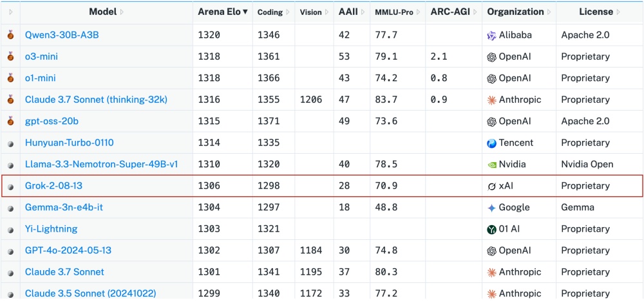Click the xAI logo icon
Image resolution: width=644 pixels, height=301 pixels.
click(492, 186)
